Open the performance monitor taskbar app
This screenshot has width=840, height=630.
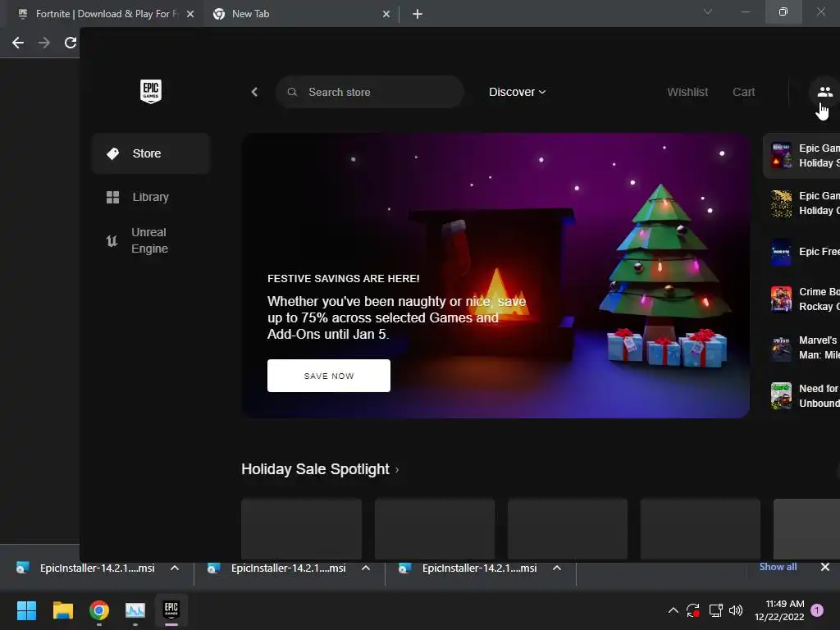(135, 610)
